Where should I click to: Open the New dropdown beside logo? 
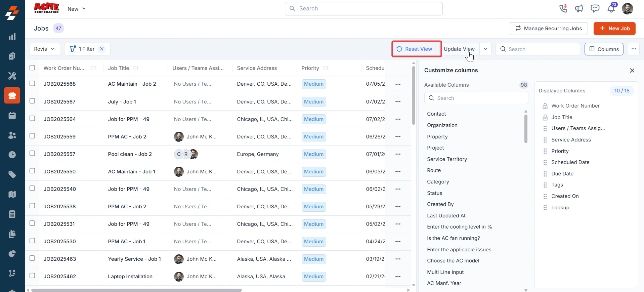tap(77, 9)
